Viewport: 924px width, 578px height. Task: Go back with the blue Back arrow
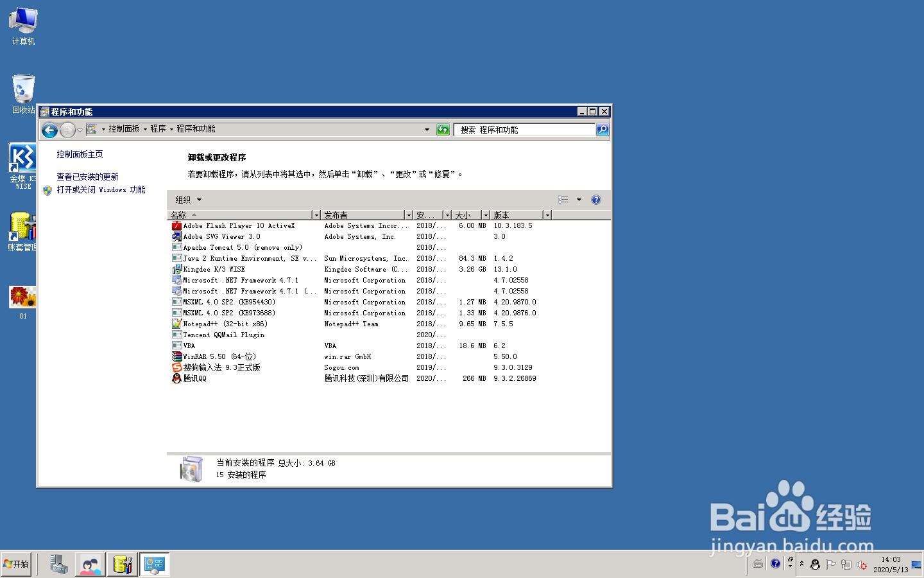49,130
